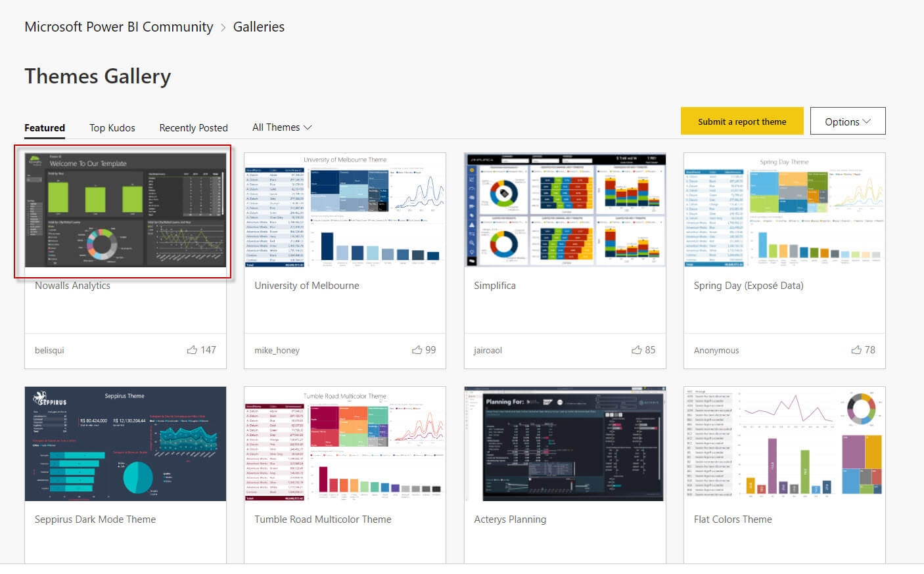924x574 pixels.
Task: Visit the author belisqui profile link
Action: (49, 351)
